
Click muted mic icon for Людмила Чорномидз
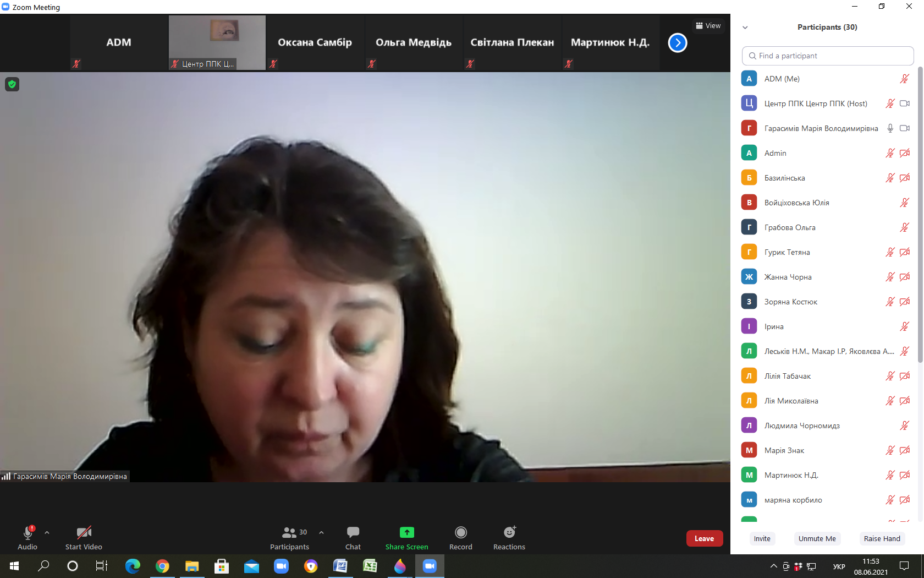point(904,426)
